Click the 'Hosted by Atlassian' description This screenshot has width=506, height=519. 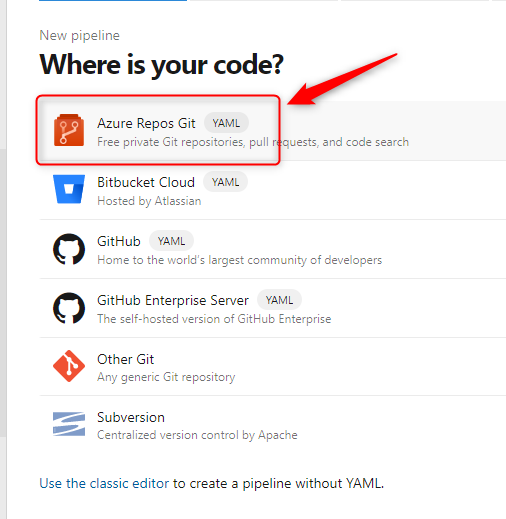tap(149, 201)
